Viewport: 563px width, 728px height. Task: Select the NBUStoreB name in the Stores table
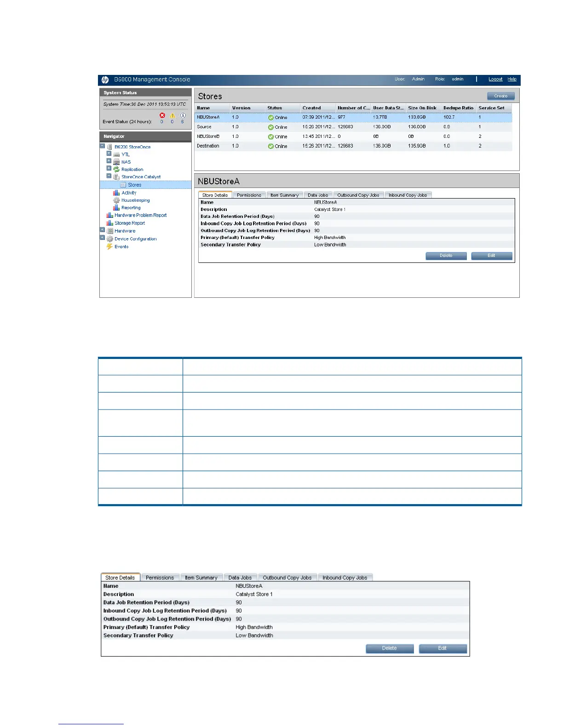[x=208, y=136]
